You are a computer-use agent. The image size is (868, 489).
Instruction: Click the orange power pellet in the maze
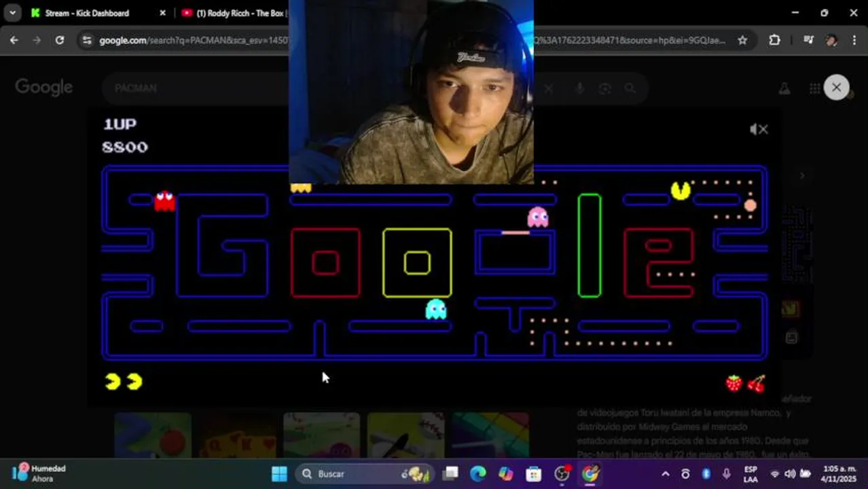tap(750, 205)
